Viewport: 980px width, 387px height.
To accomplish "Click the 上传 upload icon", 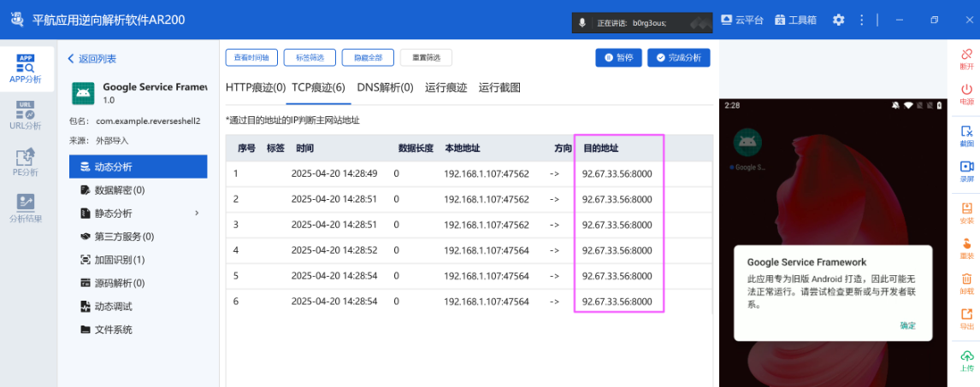I will click(966, 361).
